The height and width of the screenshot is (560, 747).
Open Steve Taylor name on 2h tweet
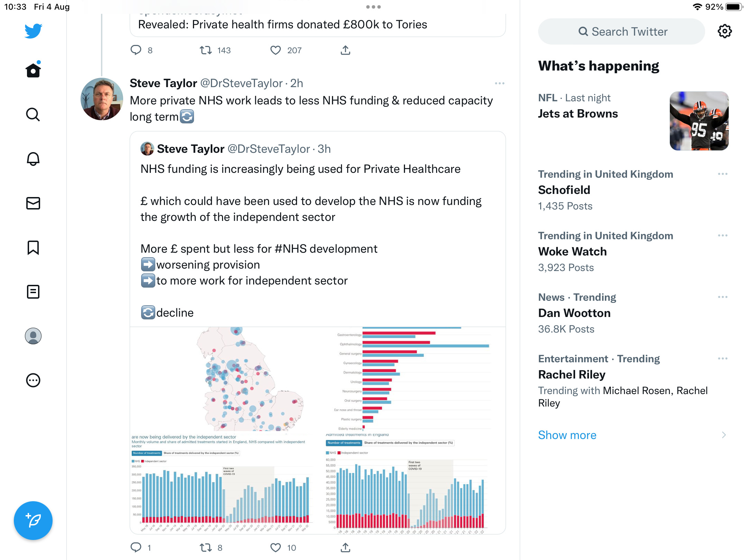163,83
